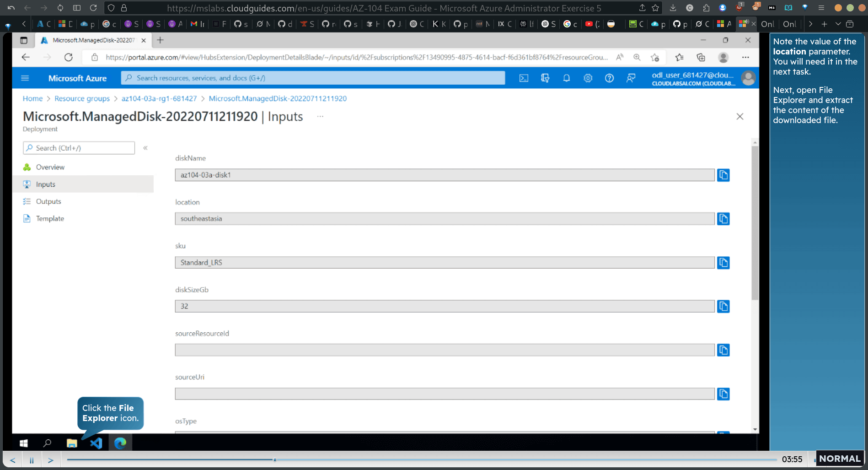Click the sku field Standard_LRS

(x=445, y=263)
